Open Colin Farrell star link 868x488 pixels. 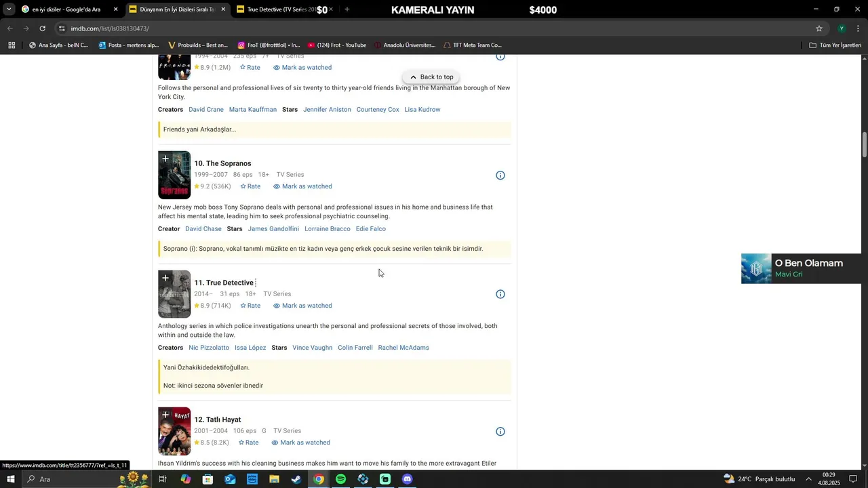(x=355, y=348)
